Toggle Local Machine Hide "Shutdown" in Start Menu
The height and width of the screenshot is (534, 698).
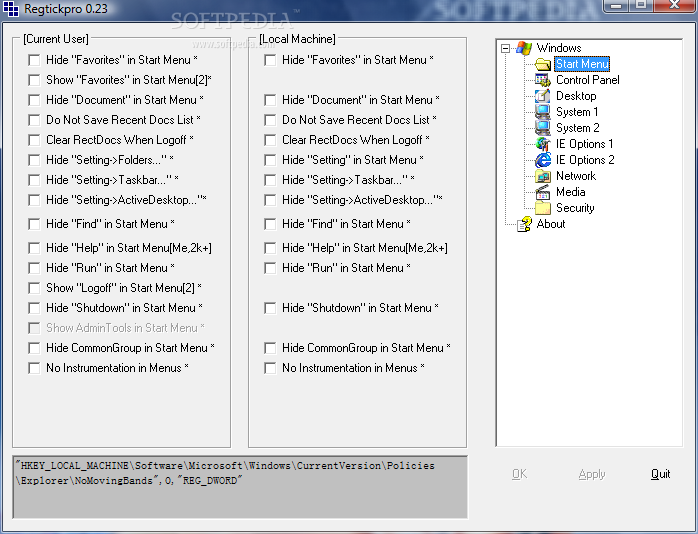(x=270, y=308)
